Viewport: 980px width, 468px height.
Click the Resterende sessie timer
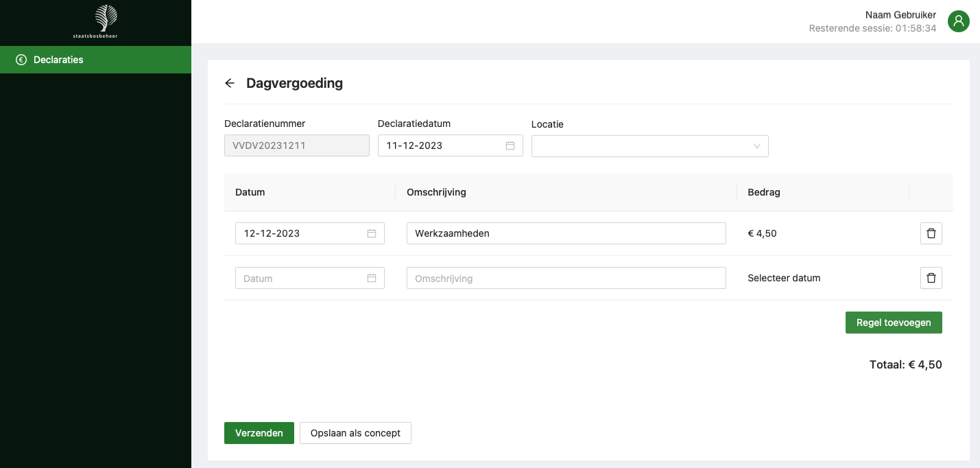coord(873,29)
